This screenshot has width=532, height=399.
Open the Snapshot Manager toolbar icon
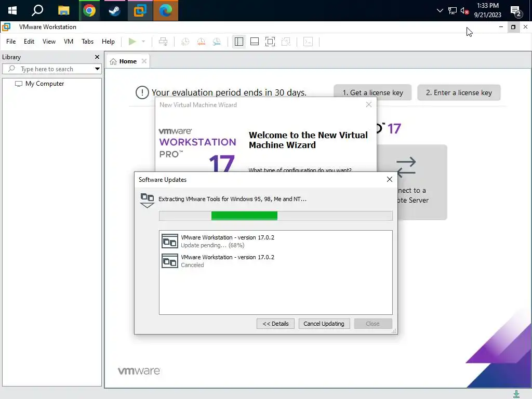click(x=217, y=42)
